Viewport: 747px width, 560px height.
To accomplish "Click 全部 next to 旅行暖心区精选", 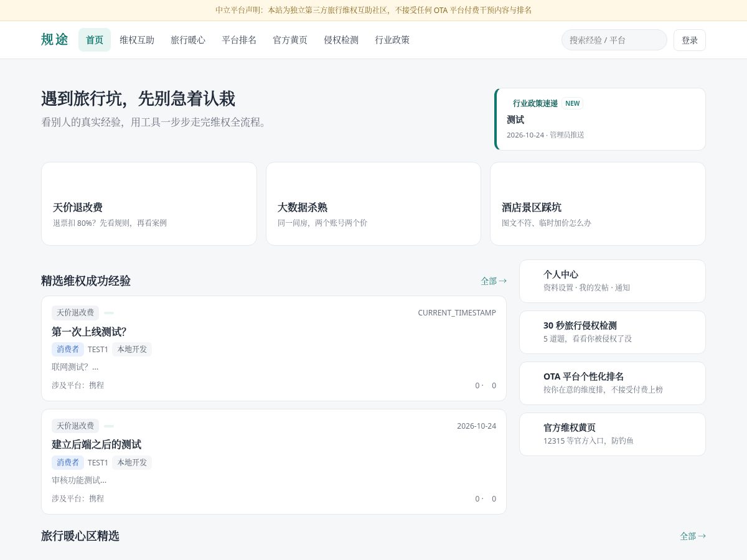I will (693, 536).
